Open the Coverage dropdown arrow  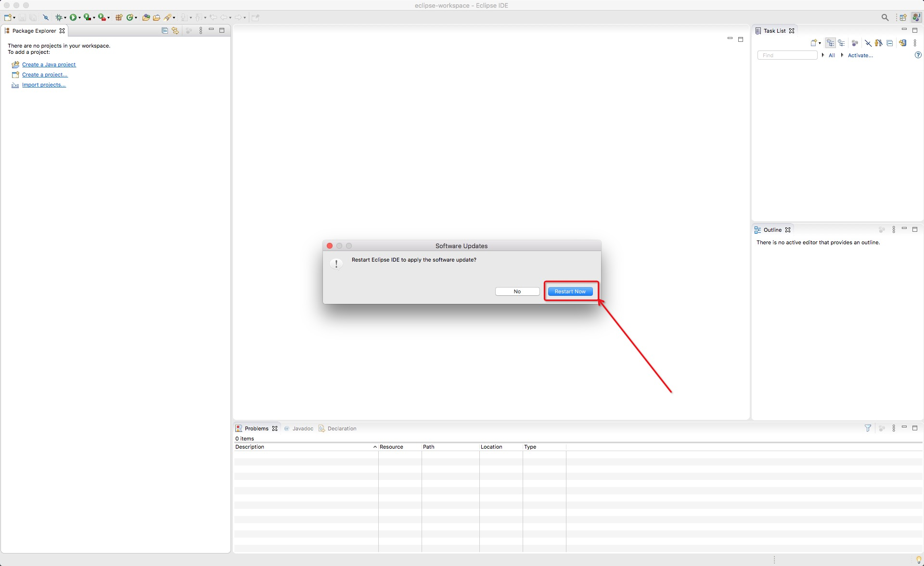[94, 18]
